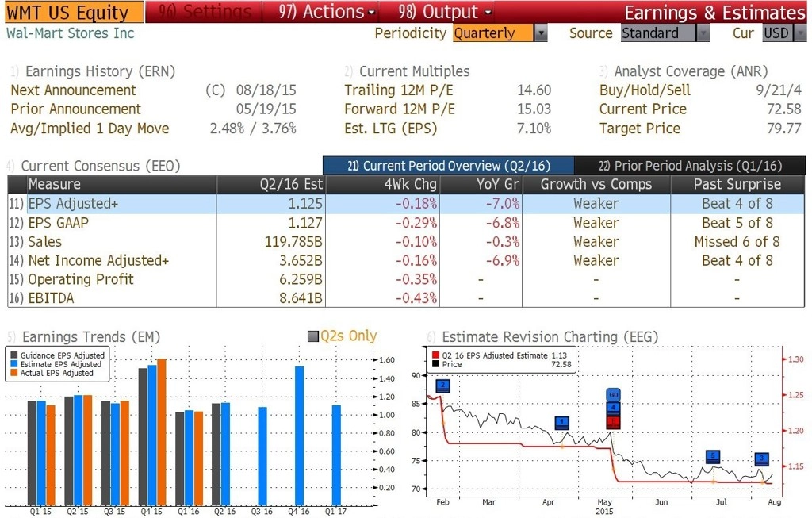
Task: Click the red estimate legend square in EEG chart
Action: click(x=435, y=355)
